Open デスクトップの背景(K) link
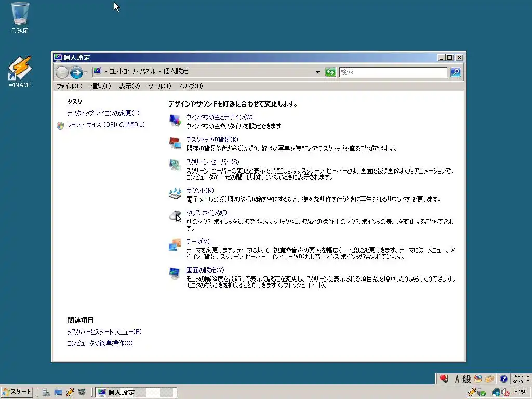The height and width of the screenshot is (399, 532). pyautogui.click(x=212, y=139)
